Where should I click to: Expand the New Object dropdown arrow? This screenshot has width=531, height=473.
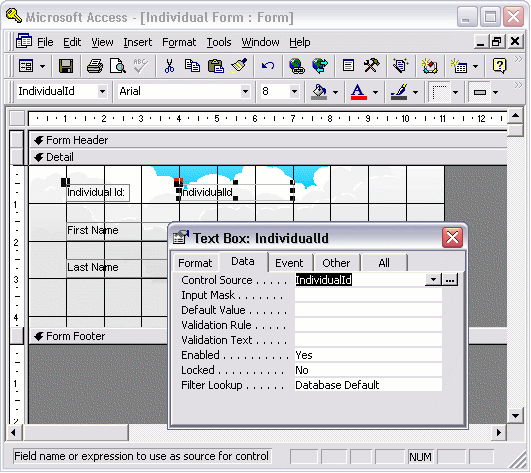tap(476, 66)
